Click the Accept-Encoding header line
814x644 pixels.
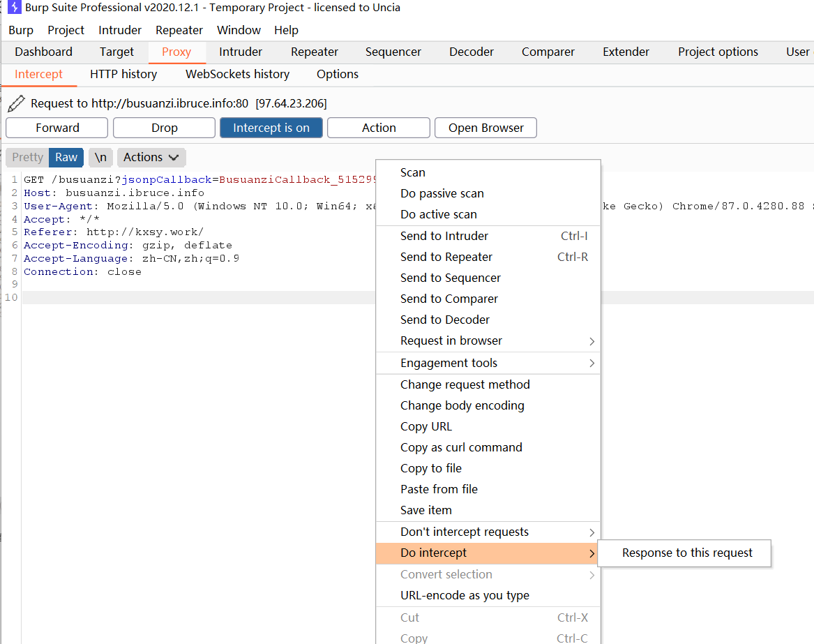[x=128, y=245]
